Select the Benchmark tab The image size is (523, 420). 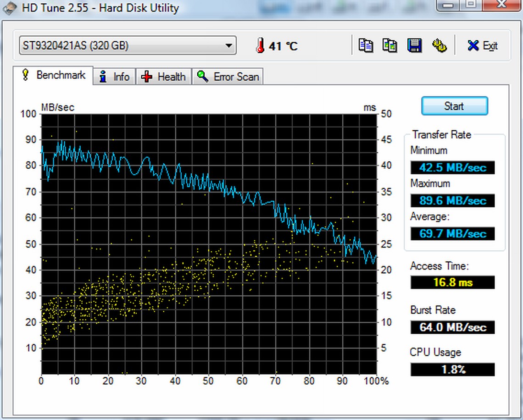click(54, 76)
